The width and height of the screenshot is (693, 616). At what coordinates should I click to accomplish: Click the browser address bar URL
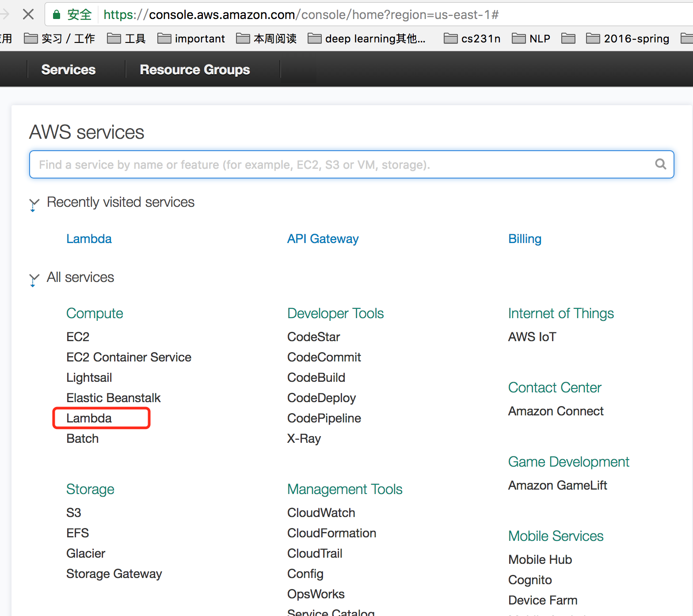tap(301, 15)
